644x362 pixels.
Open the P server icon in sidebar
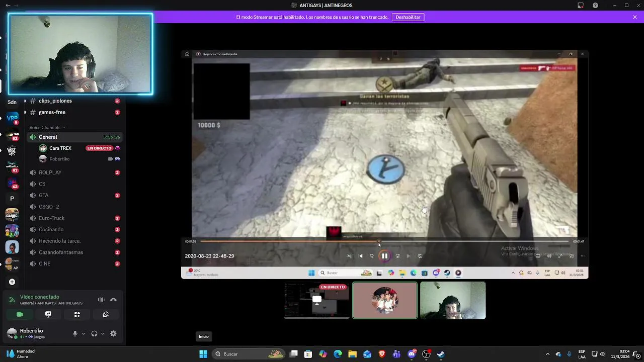12,199
